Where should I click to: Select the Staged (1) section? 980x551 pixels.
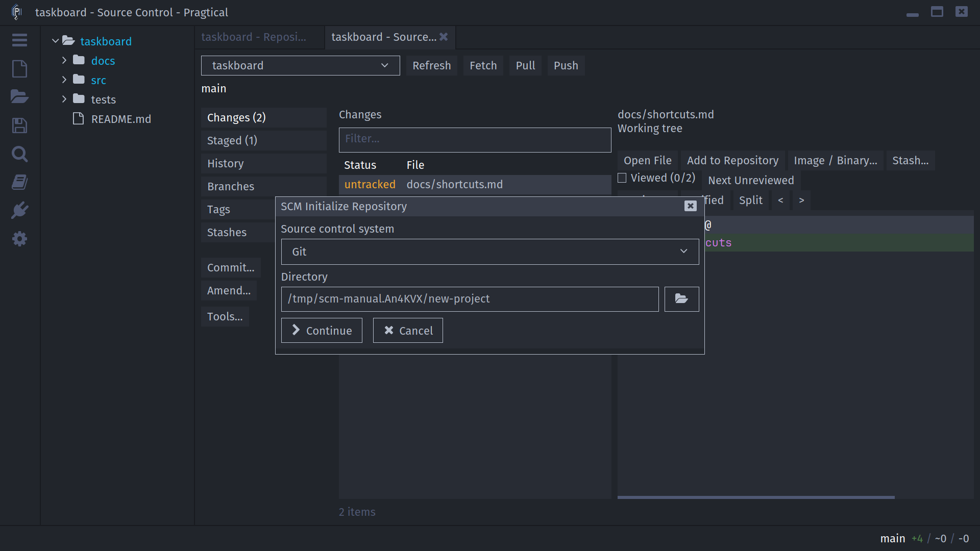[x=264, y=140]
